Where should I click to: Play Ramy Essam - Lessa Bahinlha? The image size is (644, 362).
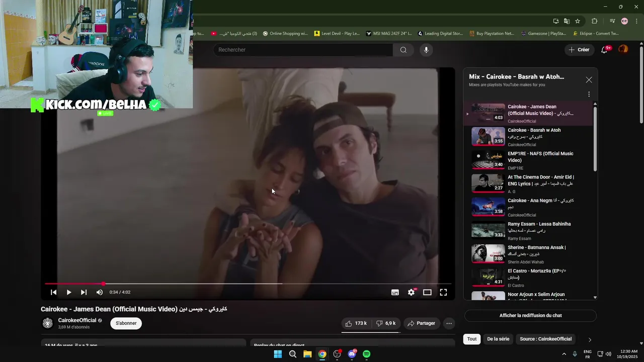(529, 231)
